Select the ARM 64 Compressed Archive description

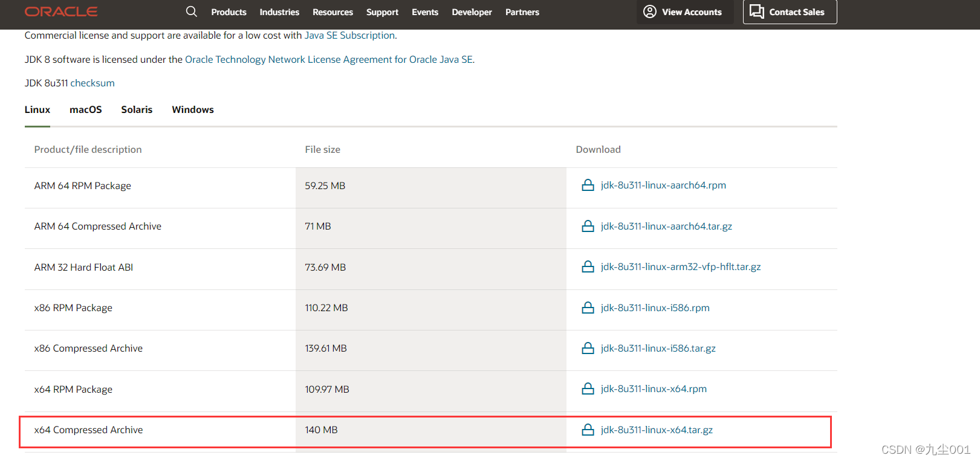[x=98, y=226]
